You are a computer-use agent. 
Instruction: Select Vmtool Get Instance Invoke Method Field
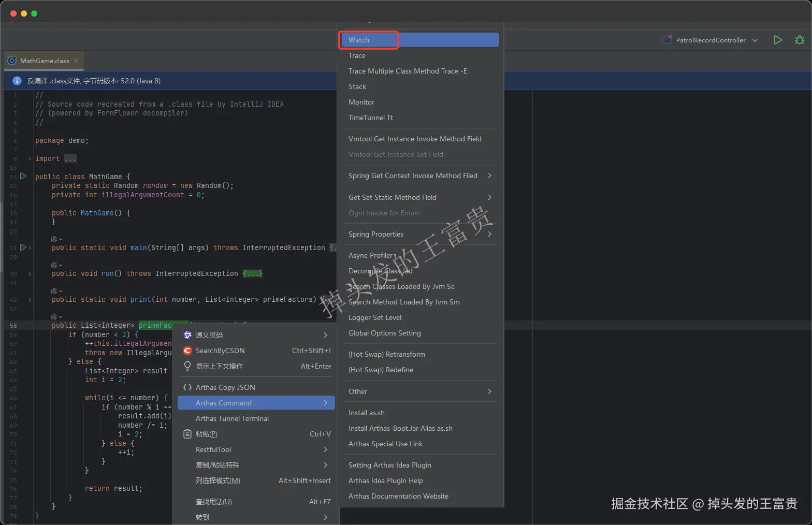click(420, 139)
